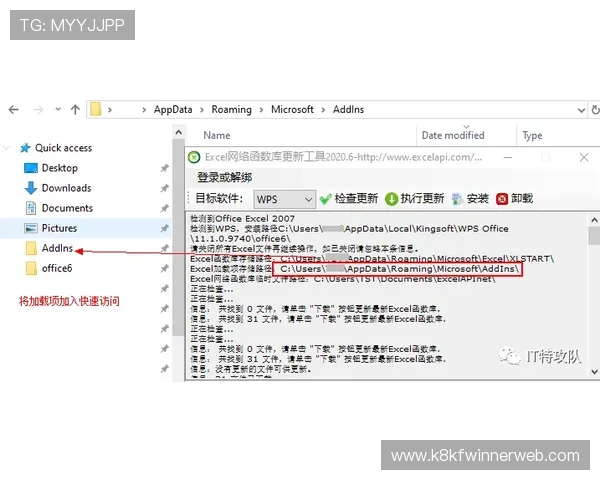Click pin icon next to office6
This screenshot has height=480, width=600.
[165, 268]
